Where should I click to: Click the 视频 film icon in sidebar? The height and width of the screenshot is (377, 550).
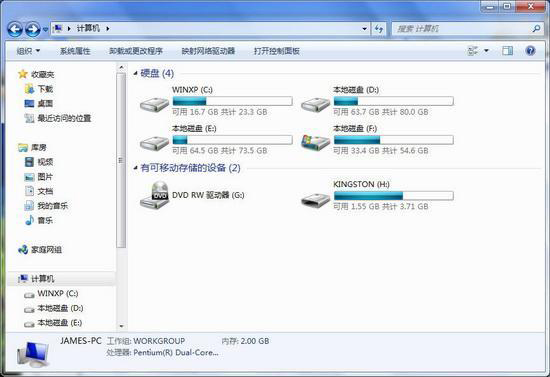[x=29, y=162]
